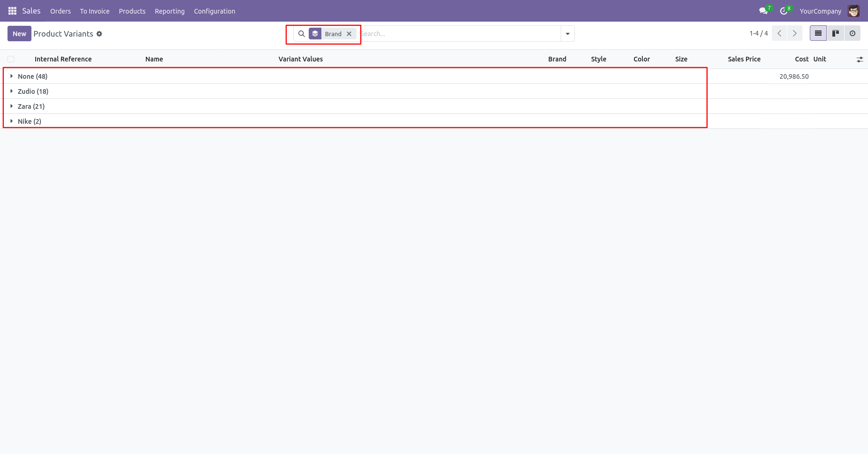Open the Configuration menu

click(x=214, y=11)
